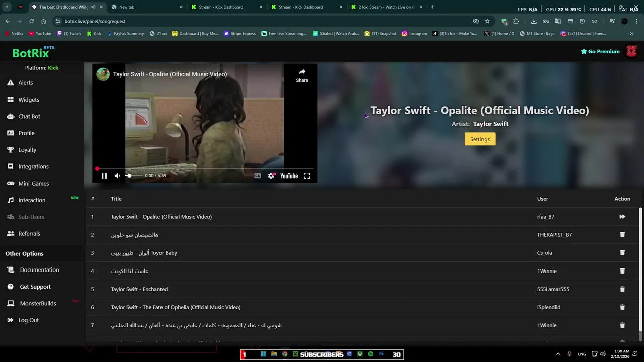Click the Taylor Swift channel avatar in player
Screen dimensions: 644x362
coord(103,74)
